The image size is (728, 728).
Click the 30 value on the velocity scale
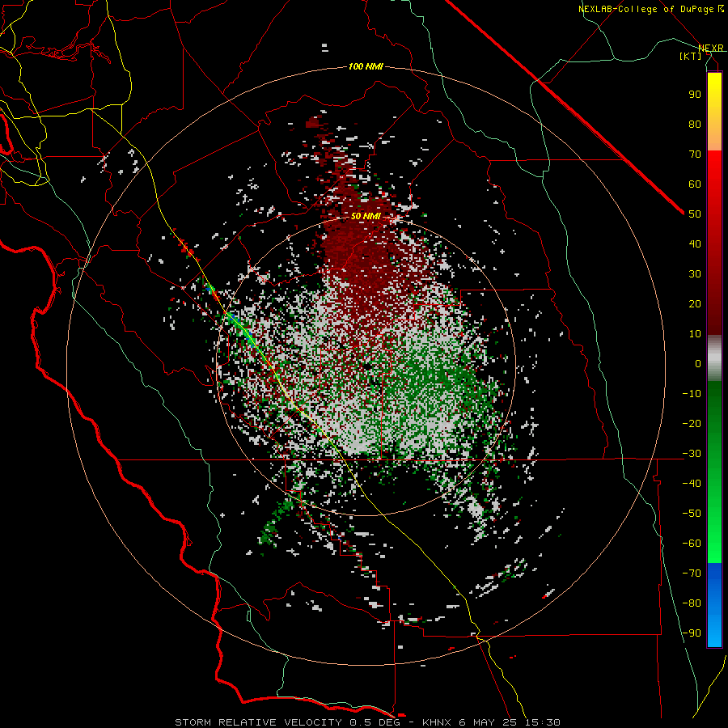tap(695, 274)
